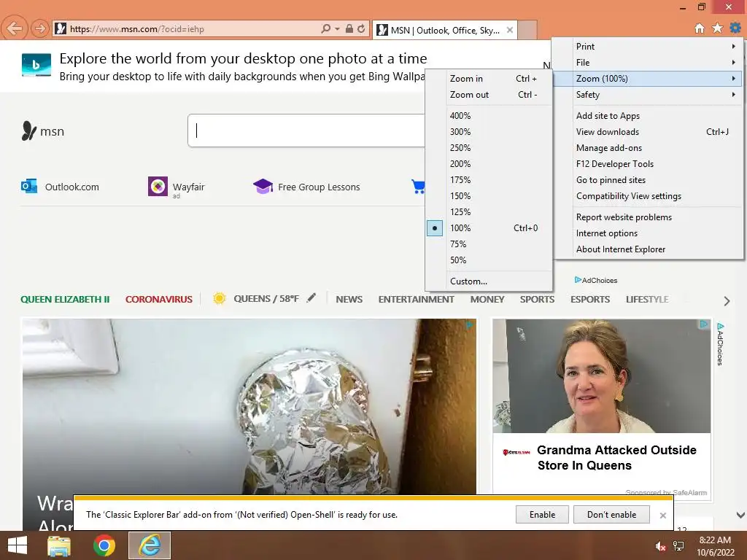Click the Refresh icon in address bar
Image resolution: width=747 pixels, height=560 pixels.
[362, 28]
